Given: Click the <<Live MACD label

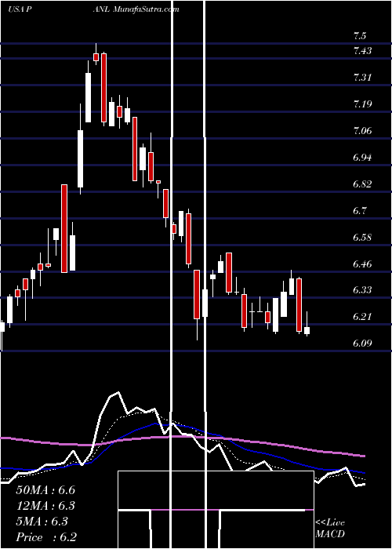Looking at the screenshot, I should (x=330, y=529).
